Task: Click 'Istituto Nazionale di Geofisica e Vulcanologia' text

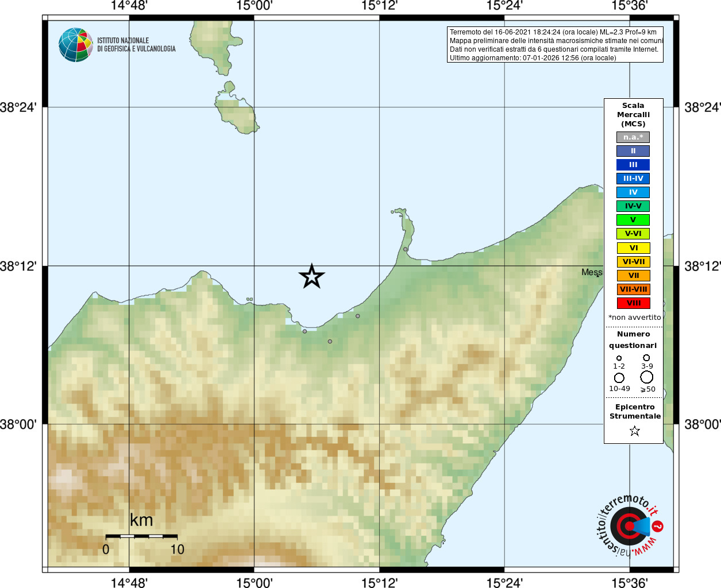Action: [x=136, y=45]
